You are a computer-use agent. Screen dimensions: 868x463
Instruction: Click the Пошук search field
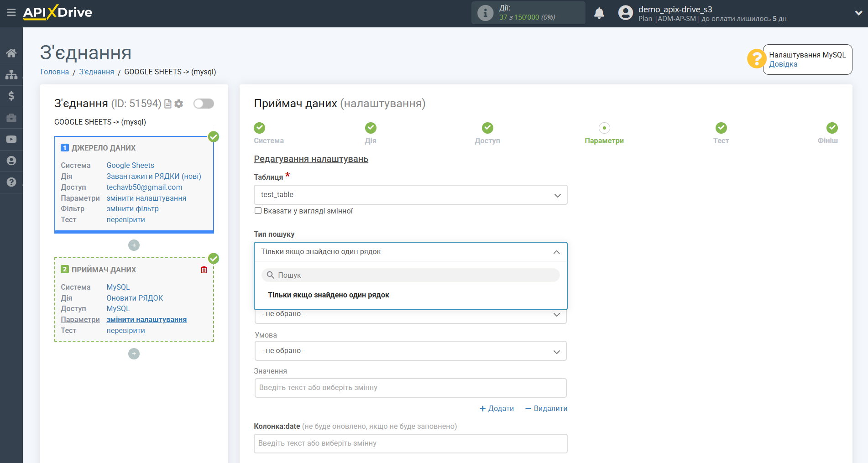point(411,275)
